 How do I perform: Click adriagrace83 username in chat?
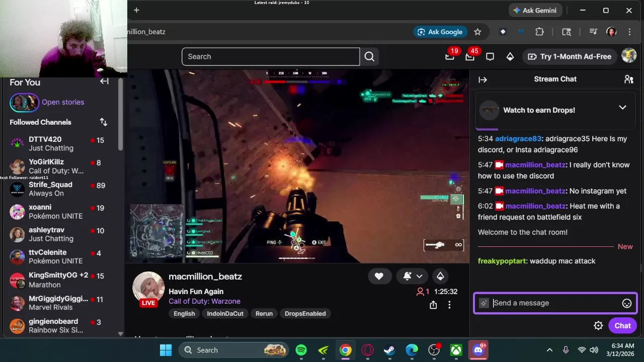[518, 139]
